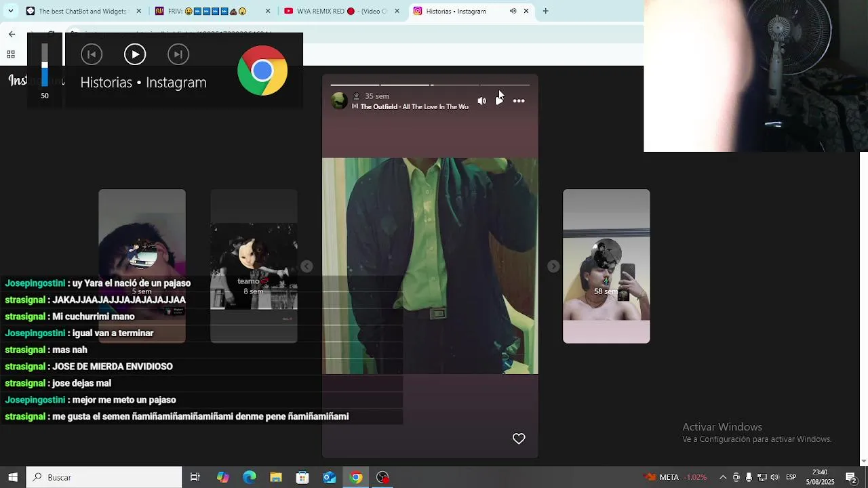Go to the next story with right arrow

(553, 266)
